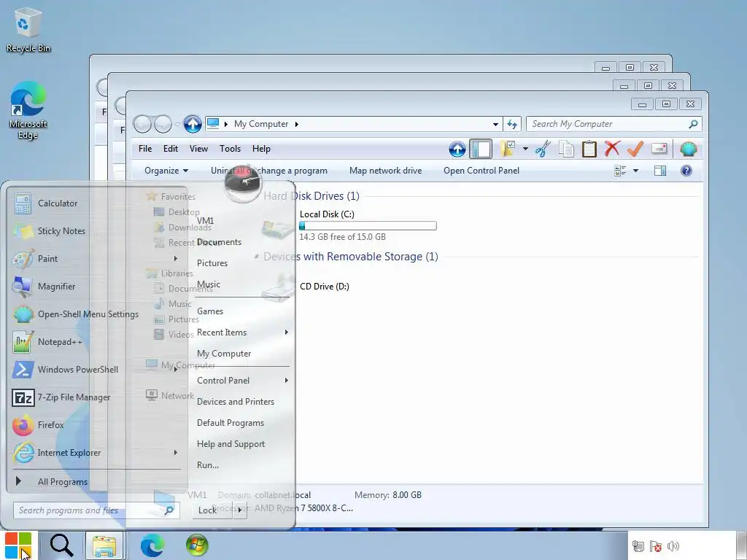Click the volume speaker icon in the system tray

(x=673, y=546)
